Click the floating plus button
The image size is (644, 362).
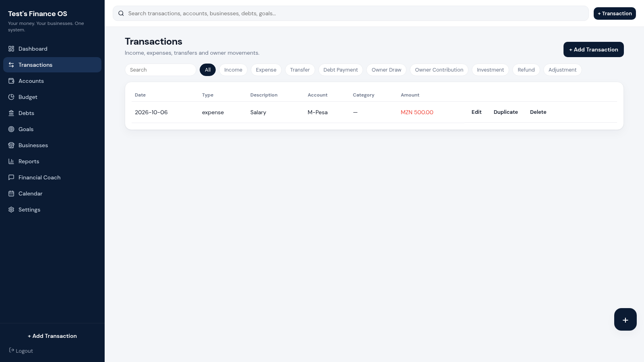[625, 319]
